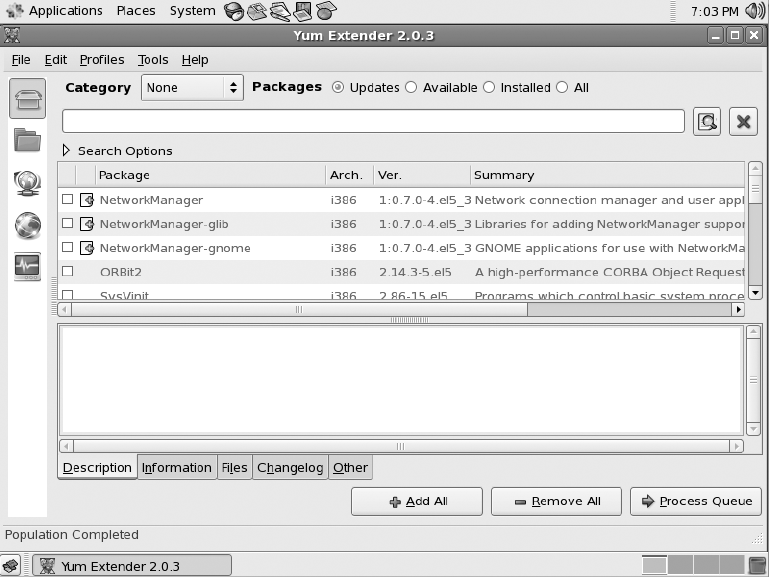The width and height of the screenshot is (769, 577).
Task: Launch the third panel launcher icon
Action: 280,11
